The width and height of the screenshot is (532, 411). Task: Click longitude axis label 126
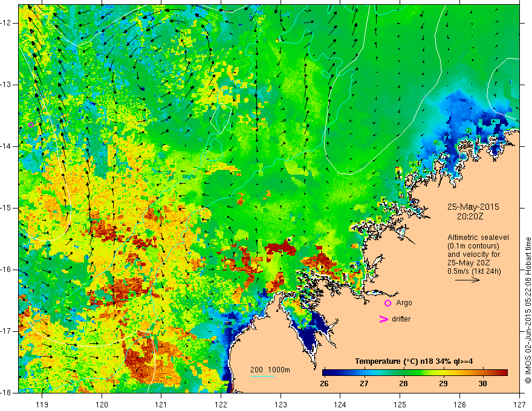[459, 404]
